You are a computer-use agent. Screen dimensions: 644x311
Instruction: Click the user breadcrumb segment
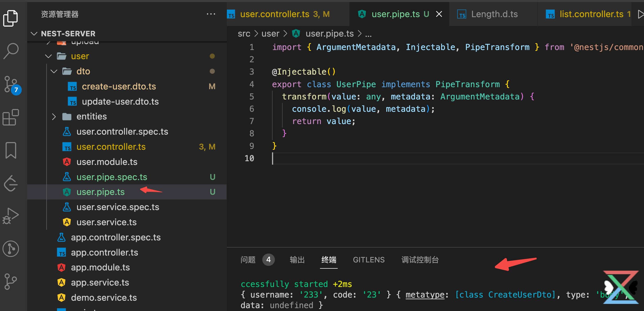pyautogui.click(x=270, y=34)
